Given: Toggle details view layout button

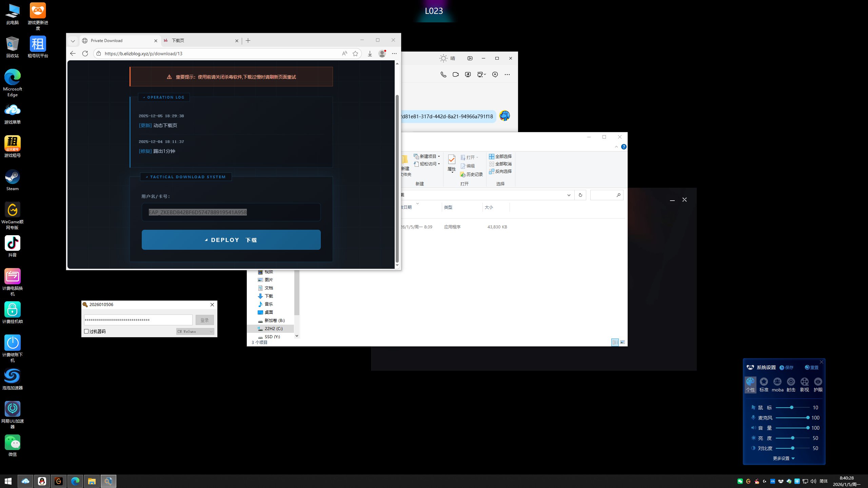Looking at the screenshot, I should point(615,342).
